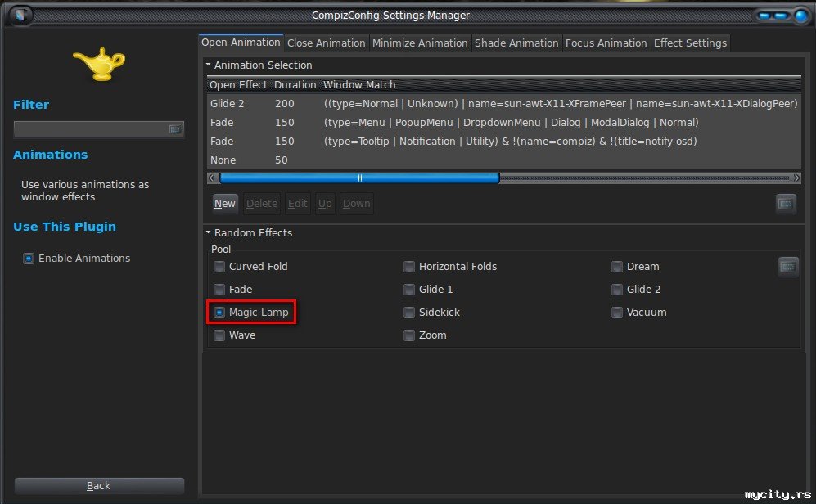Viewport: 816px width, 504px height.
Task: Enable Curved Fold in the pool
Action: (x=219, y=267)
